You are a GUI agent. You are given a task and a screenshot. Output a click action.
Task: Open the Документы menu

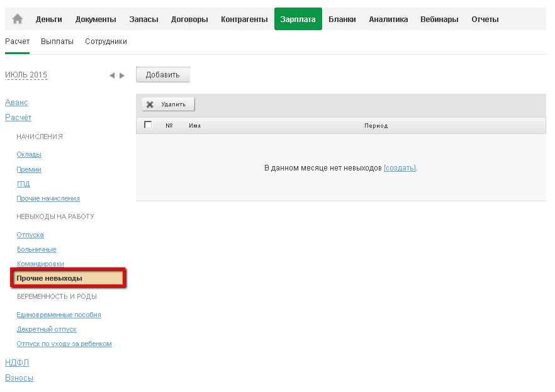pyautogui.click(x=96, y=19)
